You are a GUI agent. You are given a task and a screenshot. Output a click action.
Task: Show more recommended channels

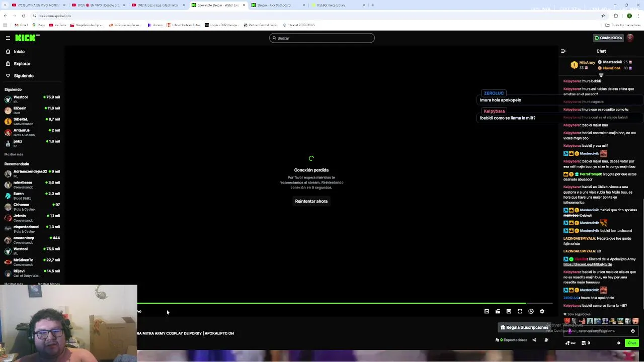(14, 284)
